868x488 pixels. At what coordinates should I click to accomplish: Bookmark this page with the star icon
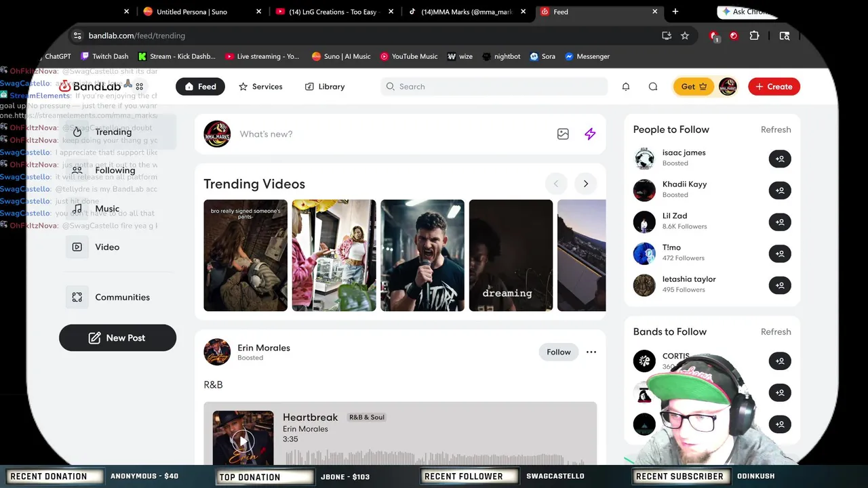pyautogui.click(x=685, y=36)
